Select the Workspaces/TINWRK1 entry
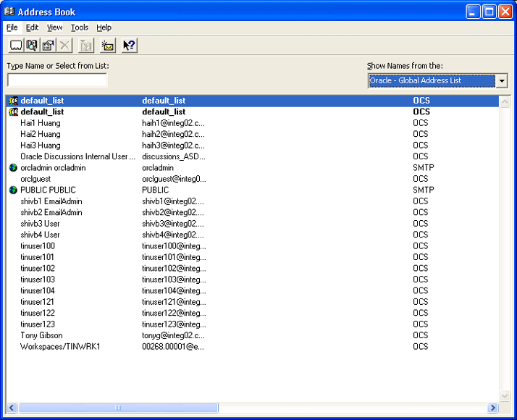Screen dimensions: 517x420 pyautogui.click(x=60, y=346)
